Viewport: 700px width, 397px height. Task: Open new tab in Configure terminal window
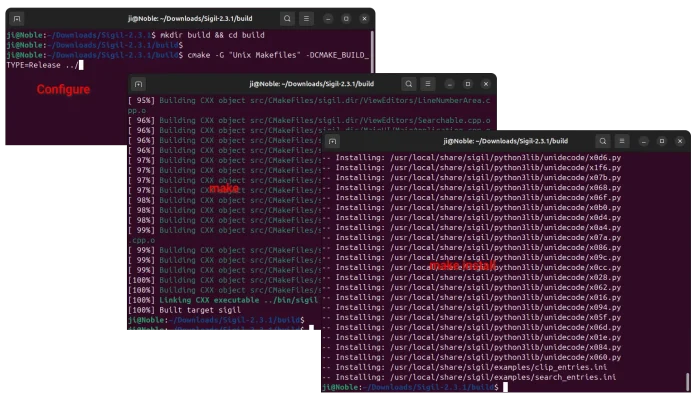17,19
